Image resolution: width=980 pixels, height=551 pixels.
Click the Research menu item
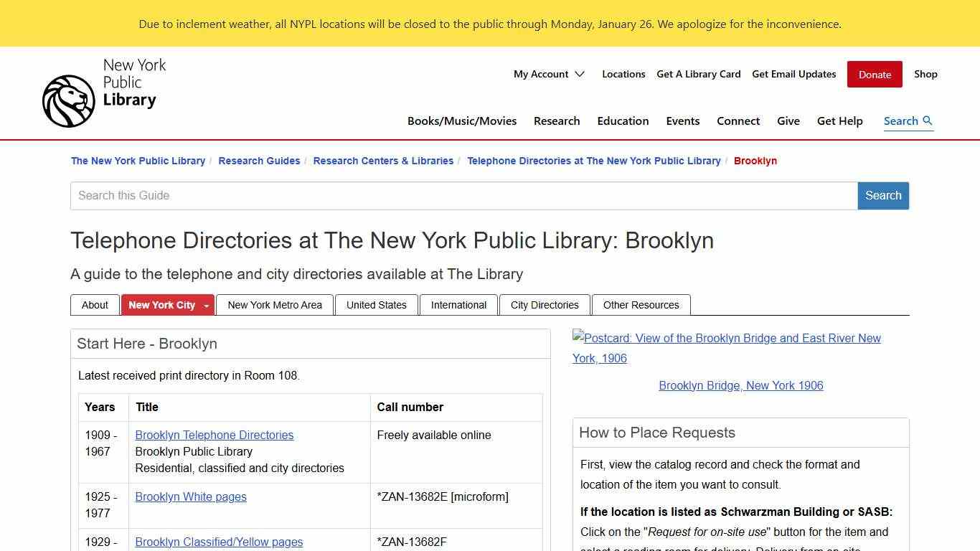(557, 121)
